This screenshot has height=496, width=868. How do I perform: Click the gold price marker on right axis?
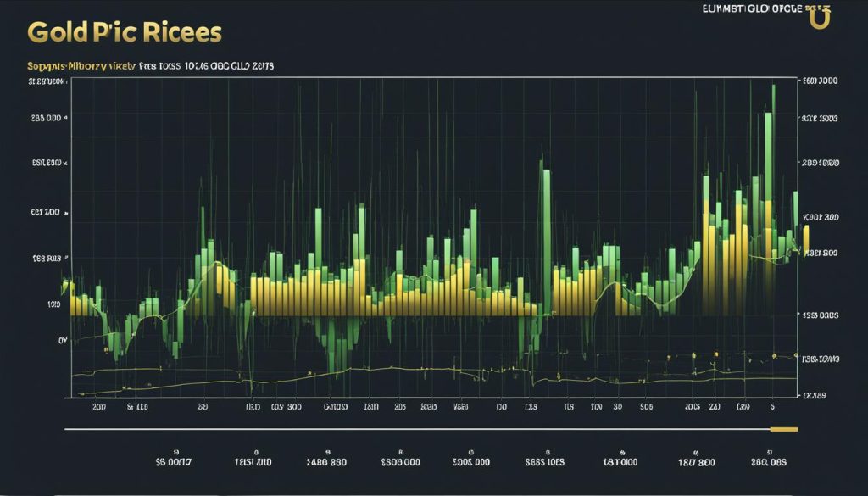[x=806, y=238]
